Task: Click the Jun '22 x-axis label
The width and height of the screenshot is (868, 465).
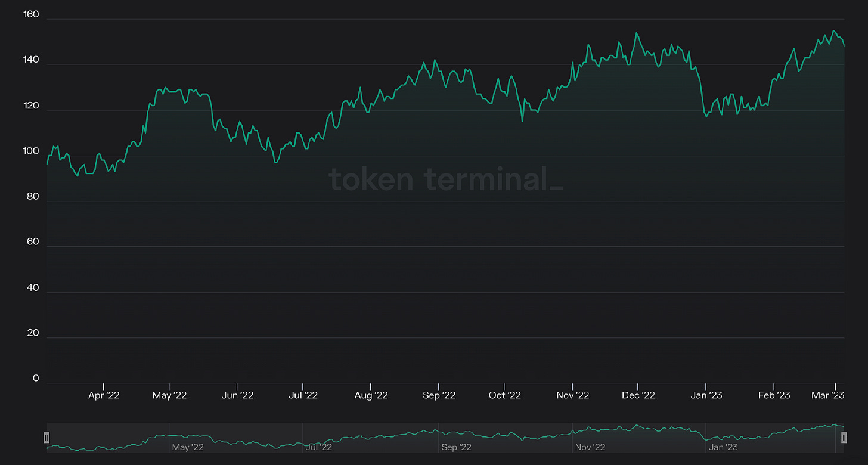Action: 237,395
